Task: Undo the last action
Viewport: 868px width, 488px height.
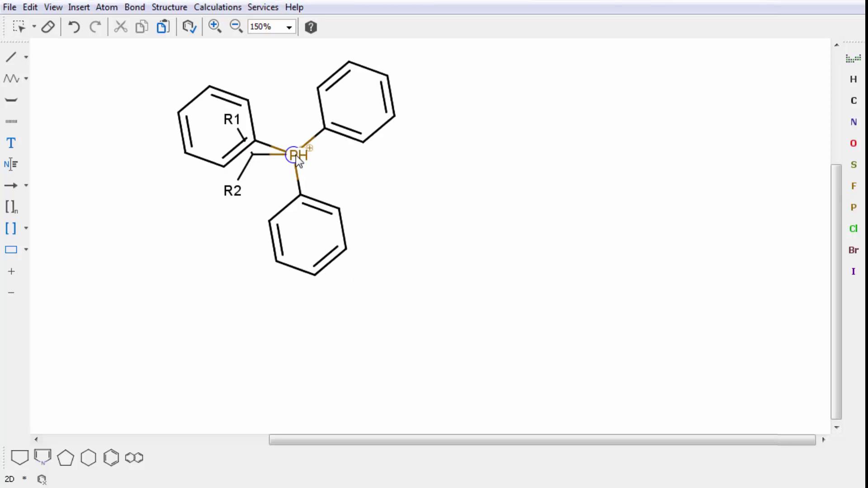Action: click(74, 27)
